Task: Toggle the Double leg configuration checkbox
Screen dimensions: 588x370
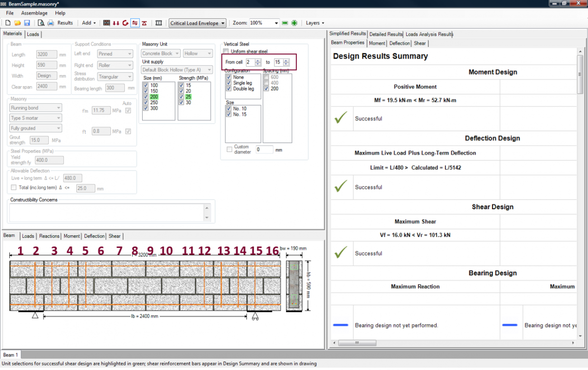Action: [x=229, y=89]
